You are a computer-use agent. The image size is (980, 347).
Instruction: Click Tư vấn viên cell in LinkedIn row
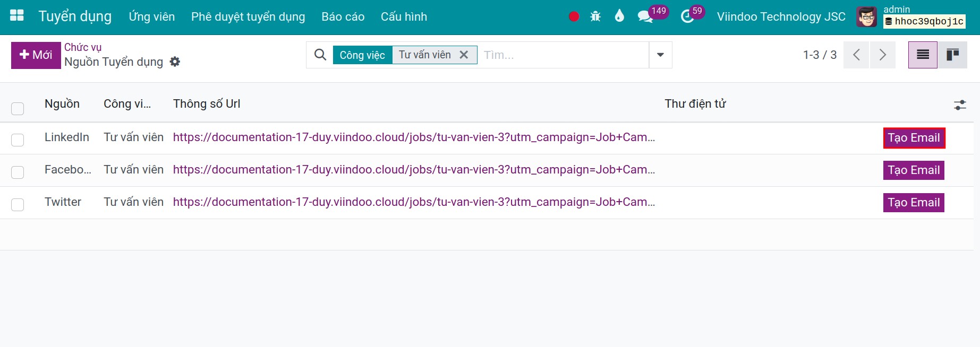pyautogui.click(x=133, y=137)
